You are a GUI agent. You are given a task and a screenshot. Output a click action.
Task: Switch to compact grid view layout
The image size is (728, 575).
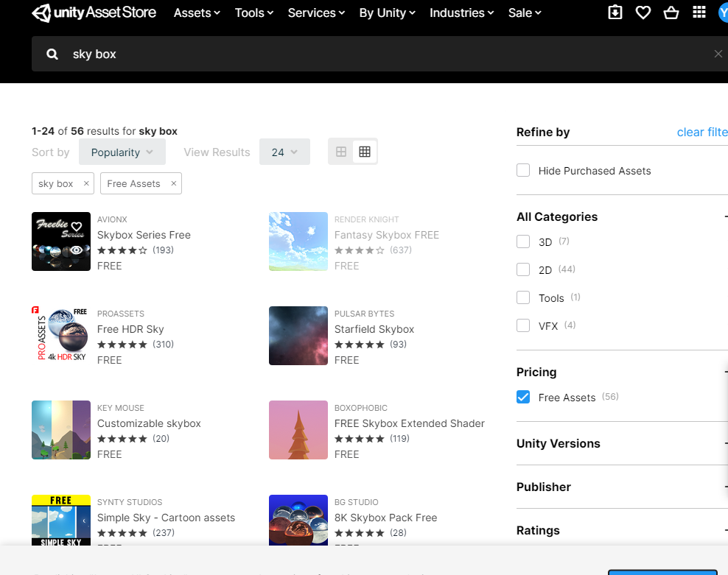click(x=365, y=152)
